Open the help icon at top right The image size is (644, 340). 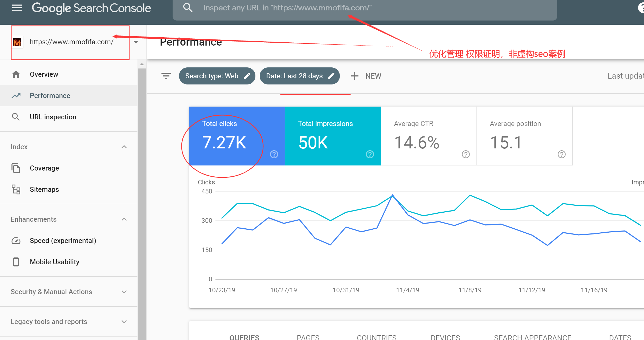[x=641, y=8]
